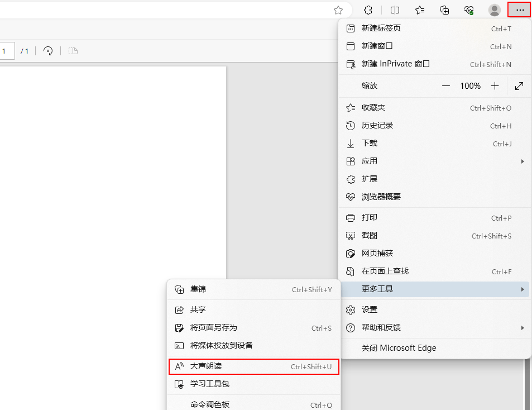532x410 pixels.
Task: Enter full screen with the expand arrow
Action: (x=519, y=86)
